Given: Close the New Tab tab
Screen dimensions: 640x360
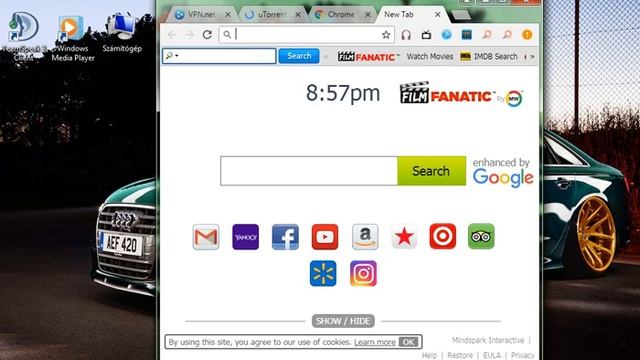Looking at the screenshot, I should pyautogui.click(x=438, y=14).
